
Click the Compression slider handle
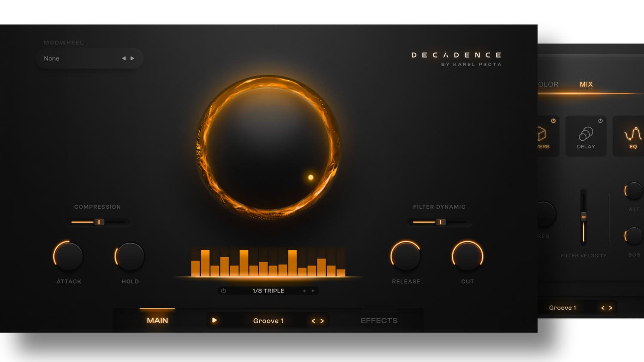(x=99, y=222)
